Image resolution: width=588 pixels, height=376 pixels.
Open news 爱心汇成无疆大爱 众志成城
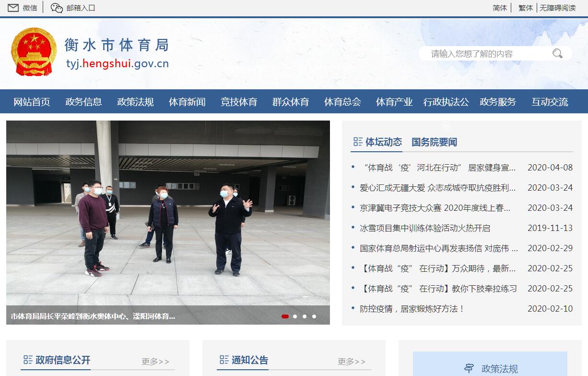(438, 188)
